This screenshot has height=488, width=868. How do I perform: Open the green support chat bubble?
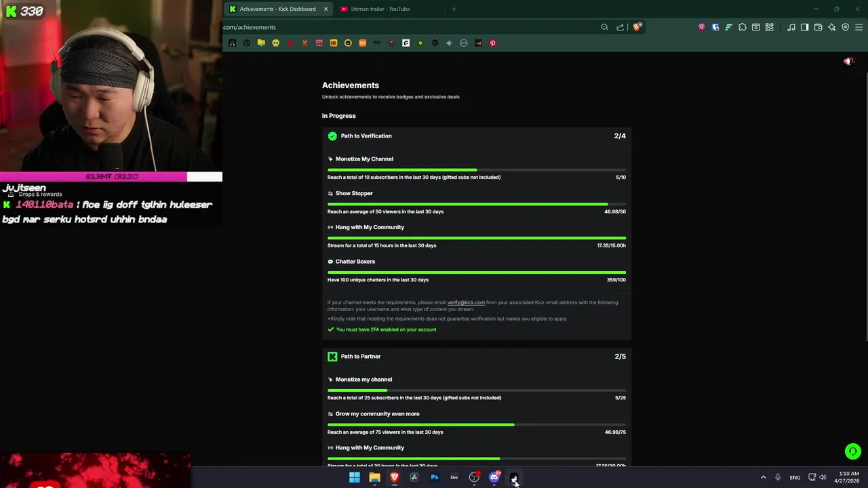point(852,451)
